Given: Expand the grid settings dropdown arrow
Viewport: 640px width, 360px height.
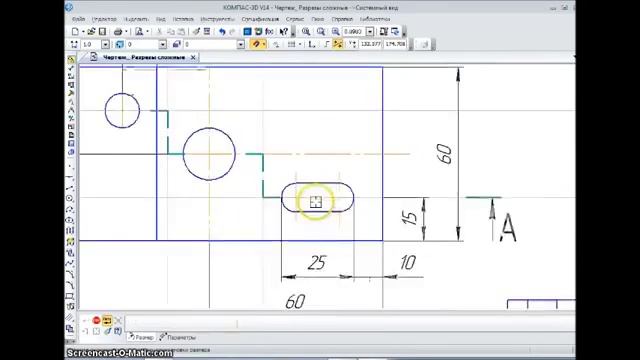Looking at the screenshot, I should 300,44.
